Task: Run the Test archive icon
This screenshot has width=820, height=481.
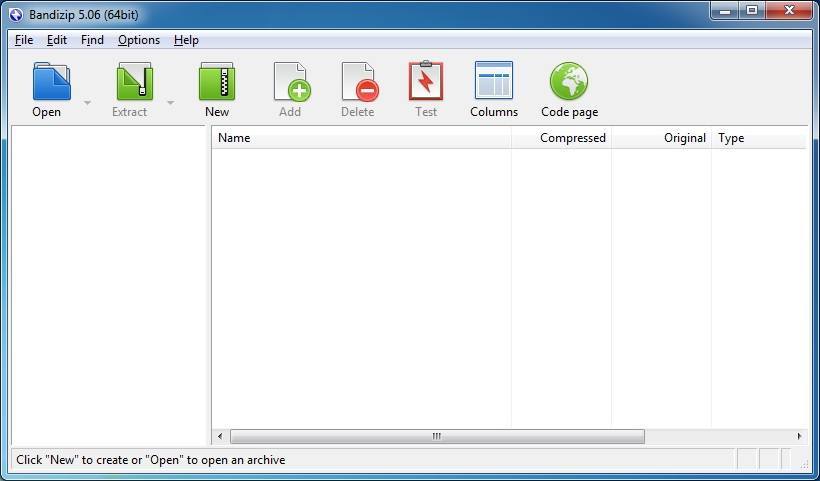Action: point(426,81)
